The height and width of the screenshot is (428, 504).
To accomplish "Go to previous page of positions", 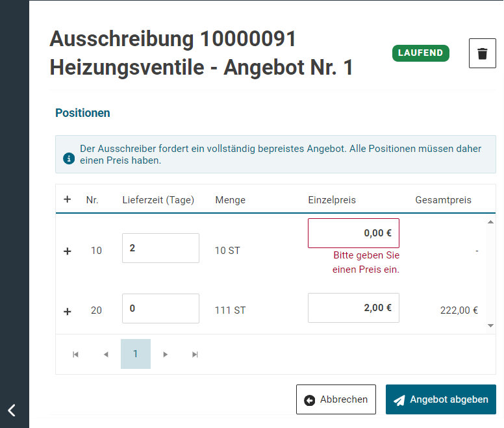I will click(106, 354).
